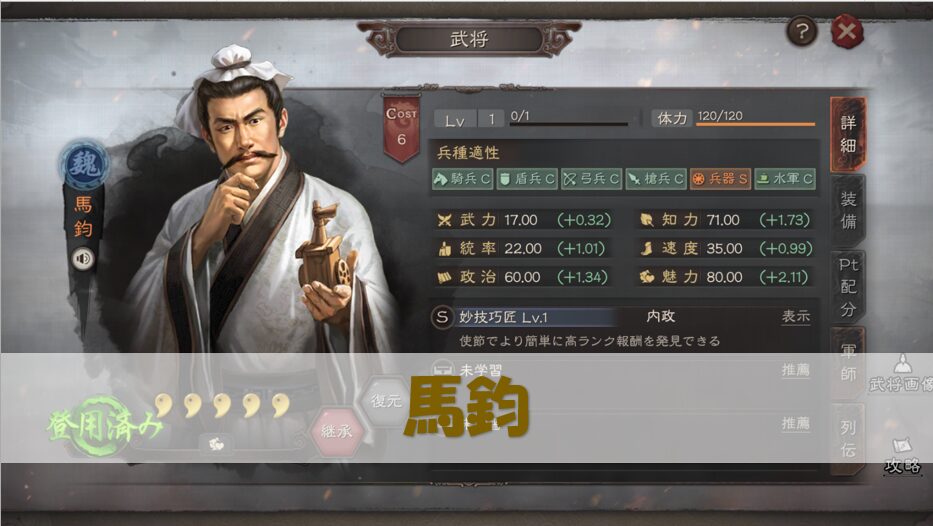
Task: Open the help question mark icon
Action: pyautogui.click(x=801, y=31)
